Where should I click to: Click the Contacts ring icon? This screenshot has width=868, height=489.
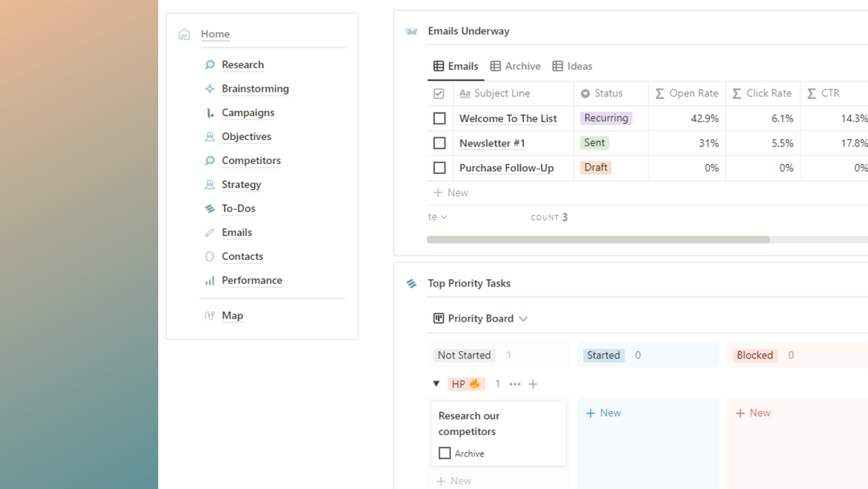(208, 256)
